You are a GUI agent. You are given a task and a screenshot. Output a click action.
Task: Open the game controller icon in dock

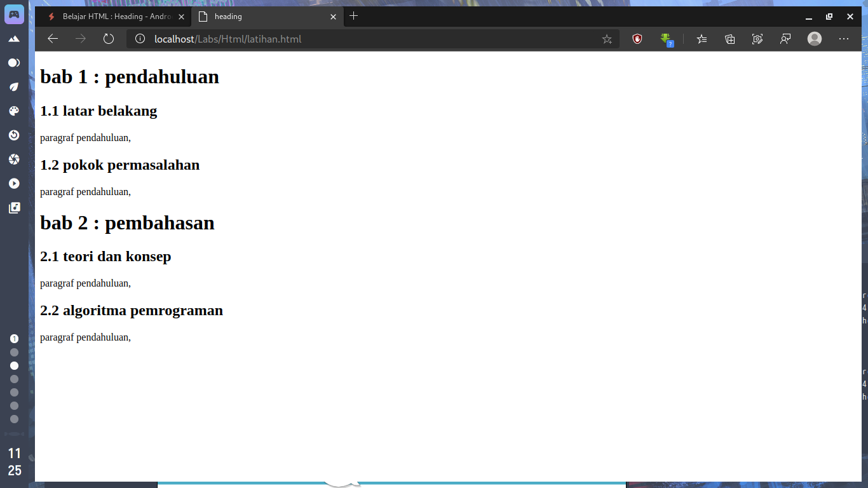14,14
